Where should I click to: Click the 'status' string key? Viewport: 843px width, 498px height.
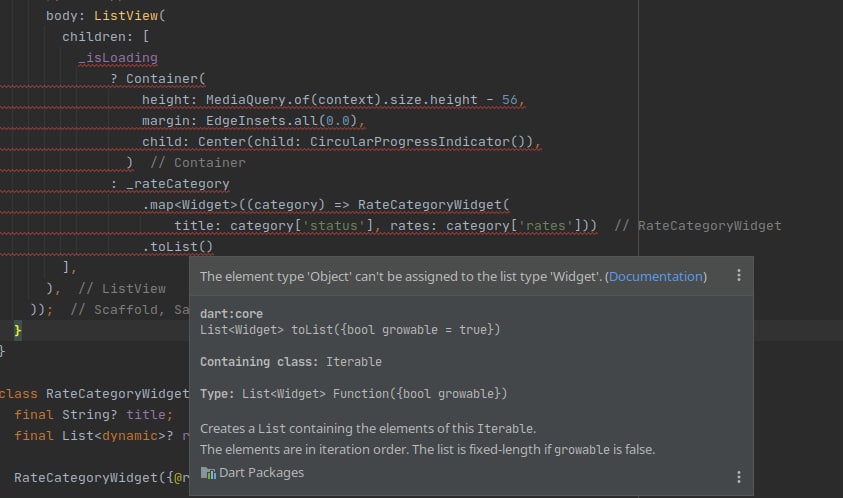(334, 226)
